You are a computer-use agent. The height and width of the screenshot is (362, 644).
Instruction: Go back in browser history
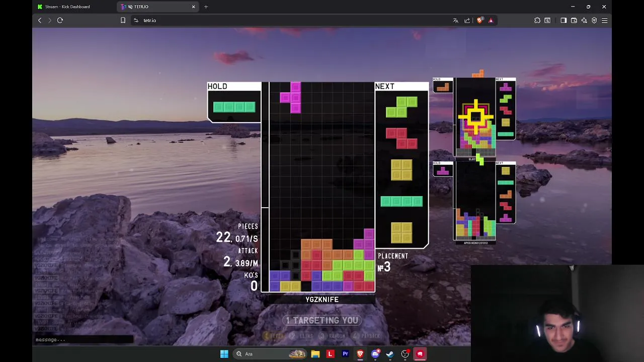click(40, 20)
